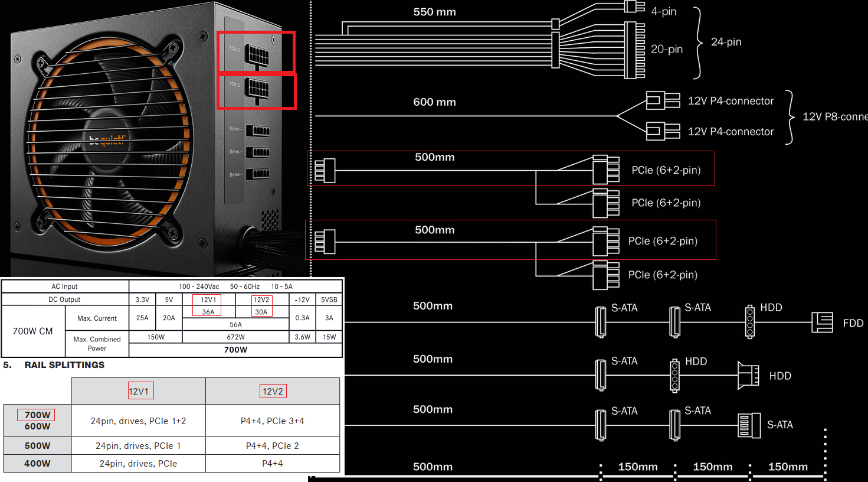Viewport: 868px width, 482px height.
Task: Click the "10 - 5A" value
Action: coord(281,286)
